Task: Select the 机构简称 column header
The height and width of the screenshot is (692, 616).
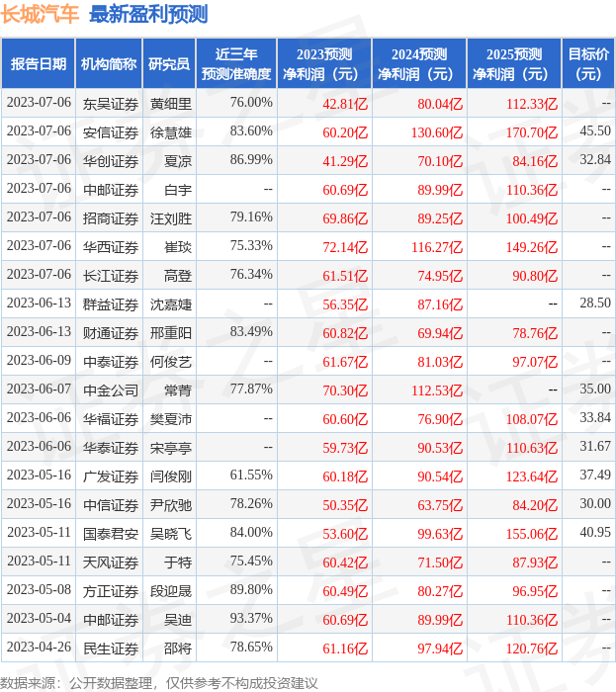Action: click(x=109, y=63)
